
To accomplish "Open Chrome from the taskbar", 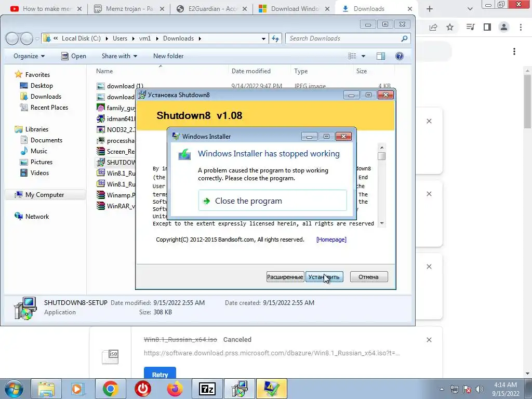I will click(x=110, y=389).
